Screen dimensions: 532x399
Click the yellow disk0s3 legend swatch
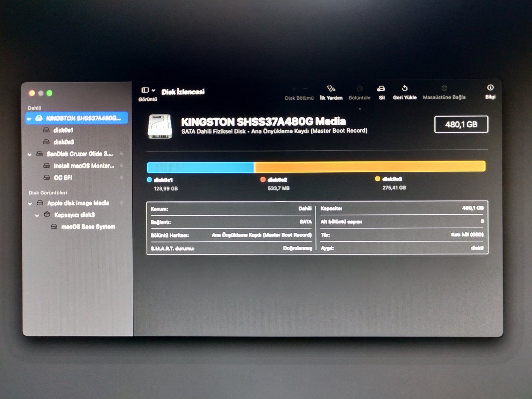click(x=378, y=179)
